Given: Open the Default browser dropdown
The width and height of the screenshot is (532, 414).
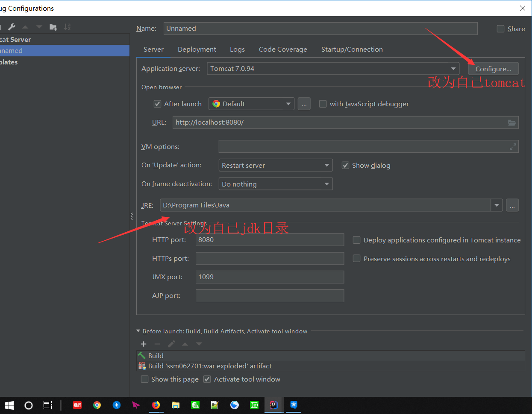Looking at the screenshot, I should click(251, 104).
